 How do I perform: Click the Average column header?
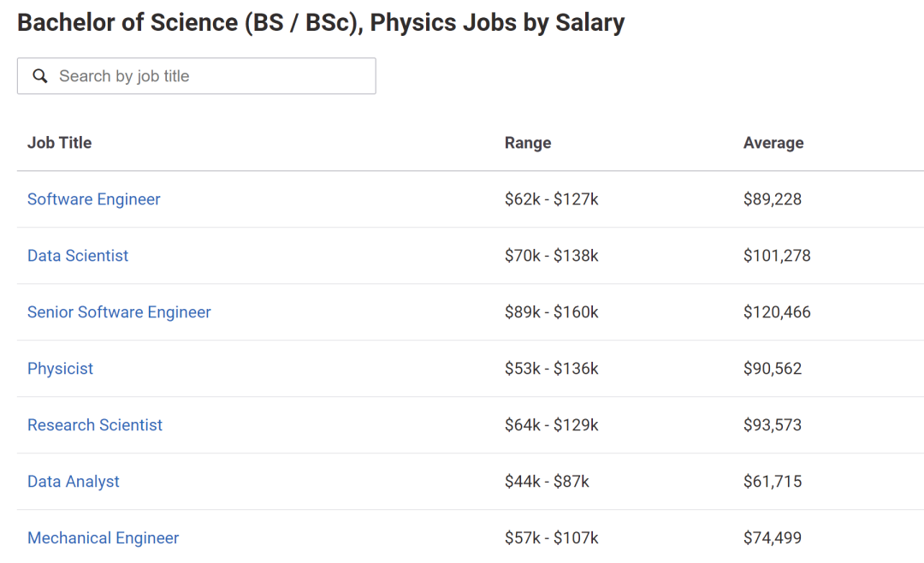coord(773,143)
